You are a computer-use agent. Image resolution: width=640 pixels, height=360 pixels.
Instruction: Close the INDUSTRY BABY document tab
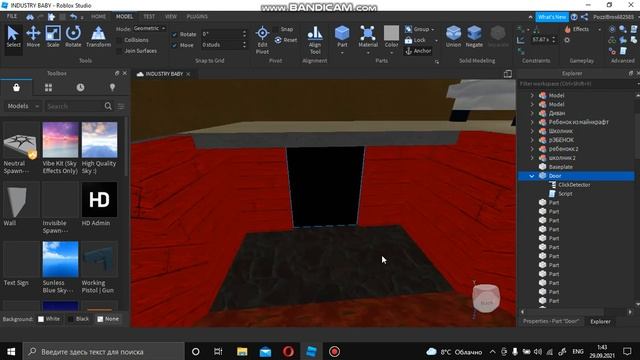pyautogui.click(x=188, y=74)
